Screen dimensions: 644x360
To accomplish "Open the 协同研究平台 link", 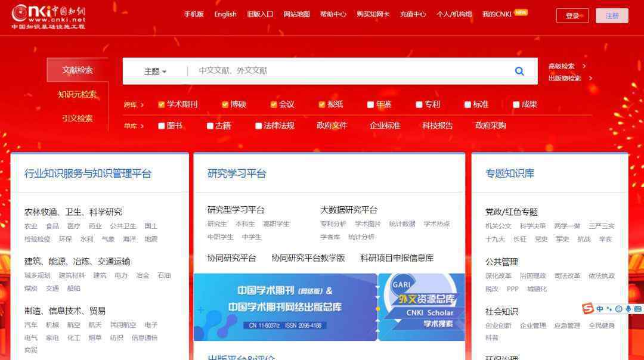I will pyautogui.click(x=231, y=258).
